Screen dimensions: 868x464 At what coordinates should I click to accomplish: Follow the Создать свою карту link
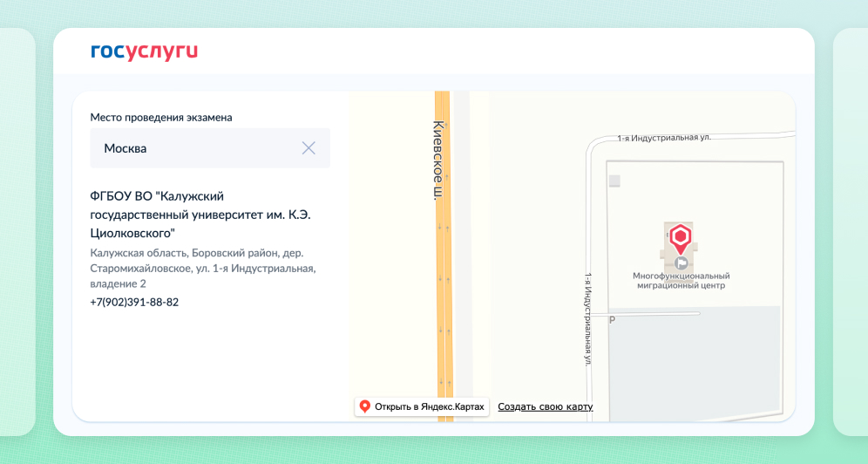(x=545, y=406)
